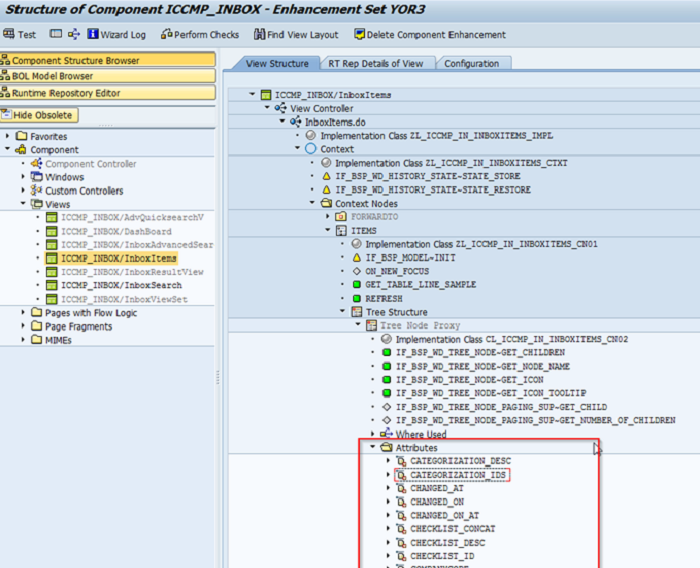Click the AdvQuicksearchV view icon
This screenshot has width=700, height=568.
pos(52,217)
